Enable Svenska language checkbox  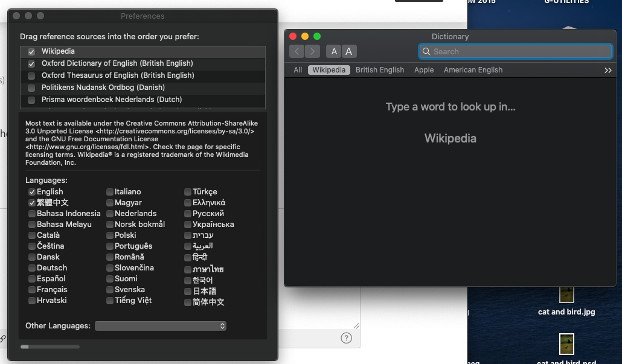109,290
